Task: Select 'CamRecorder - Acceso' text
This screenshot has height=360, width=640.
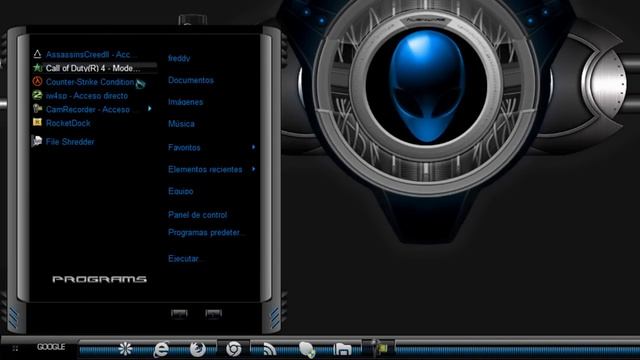Action: pyautogui.click(x=88, y=109)
